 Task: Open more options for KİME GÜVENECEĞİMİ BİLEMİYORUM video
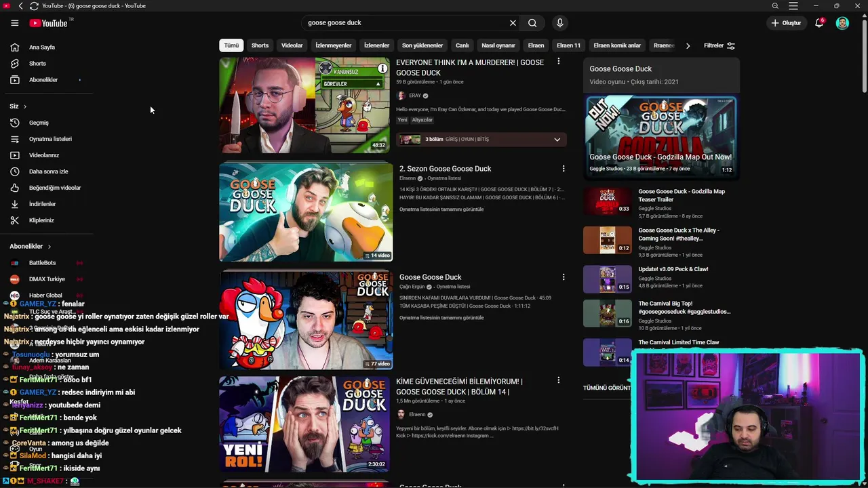pyautogui.click(x=558, y=381)
